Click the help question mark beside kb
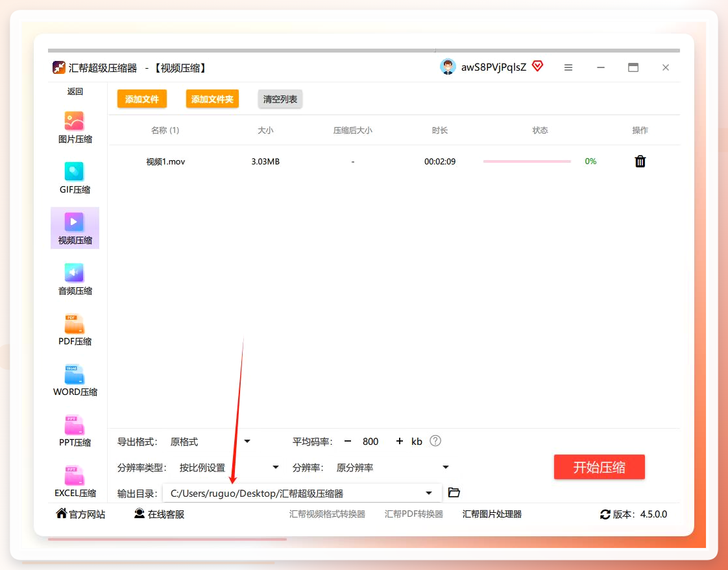 pos(435,441)
